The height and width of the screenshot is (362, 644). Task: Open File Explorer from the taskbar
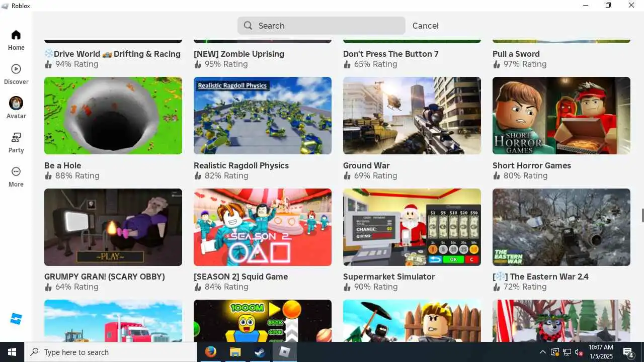point(235,352)
